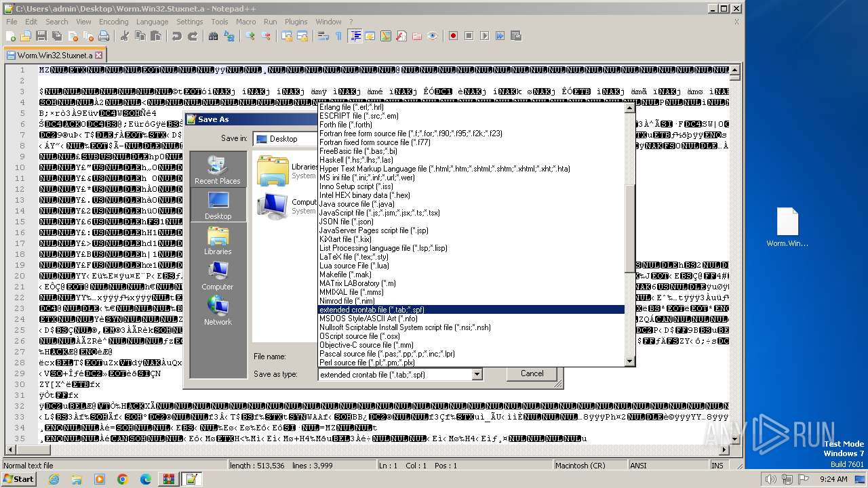Open Internet Explorer from taskbar
Screen dimensions: 868x488
pos(54,479)
